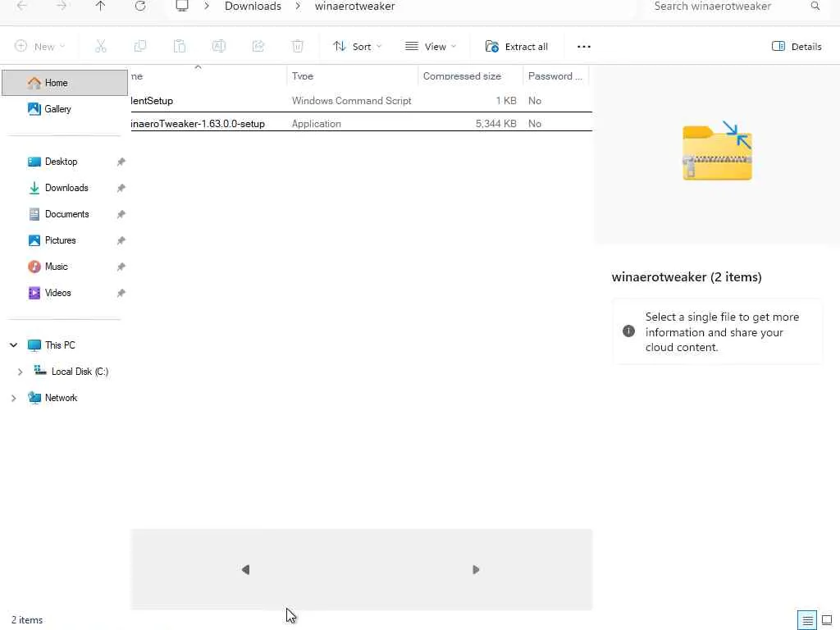Switch to details list view icon

[x=807, y=620]
